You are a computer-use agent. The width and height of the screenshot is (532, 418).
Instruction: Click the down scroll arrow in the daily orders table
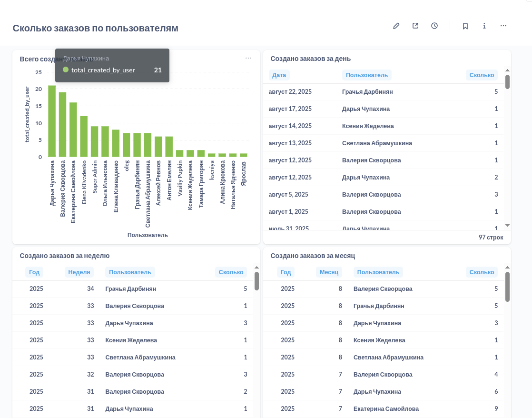click(x=507, y=225)
